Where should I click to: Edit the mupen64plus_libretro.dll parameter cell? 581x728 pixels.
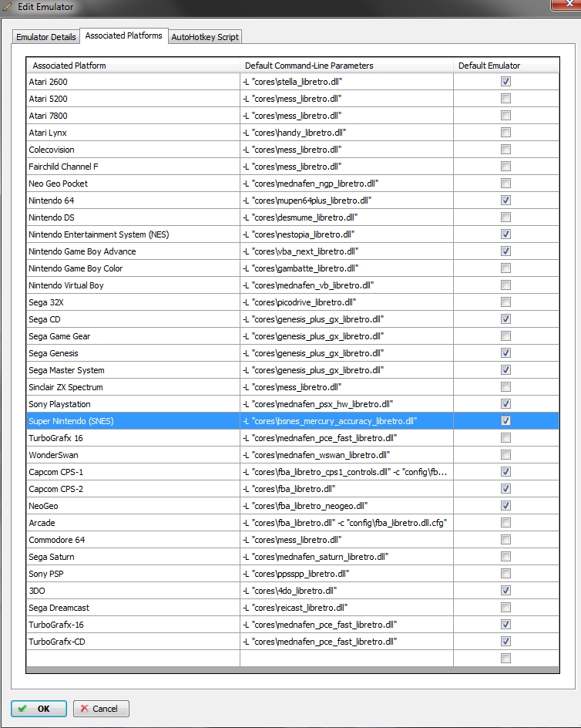coord(347,200)
